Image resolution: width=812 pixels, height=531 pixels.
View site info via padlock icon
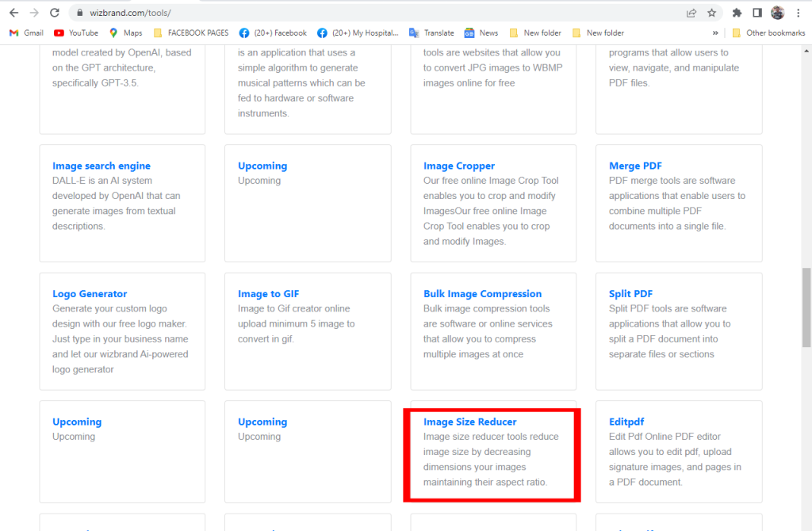coord(79,13)
